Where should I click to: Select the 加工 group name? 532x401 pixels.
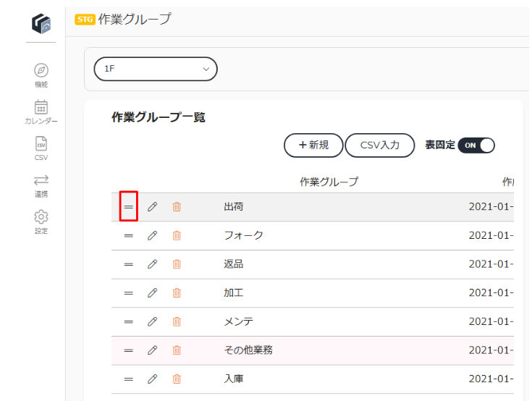233,292
